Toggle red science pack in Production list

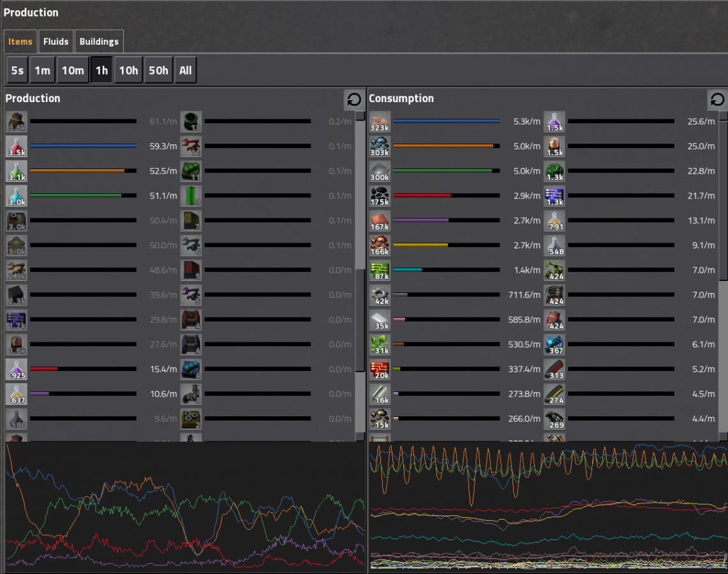pyautogui.click(x=16, y=146)
